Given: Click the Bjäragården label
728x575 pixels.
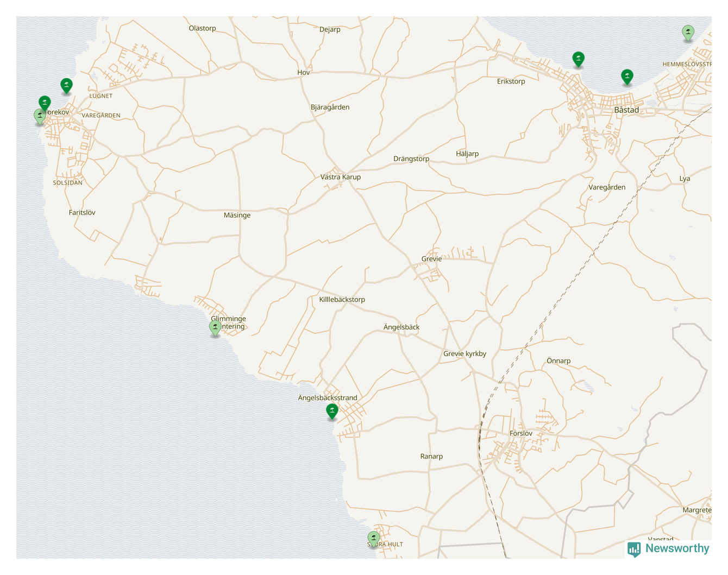Looking at the screenshot, I should [x=330, y=108].
